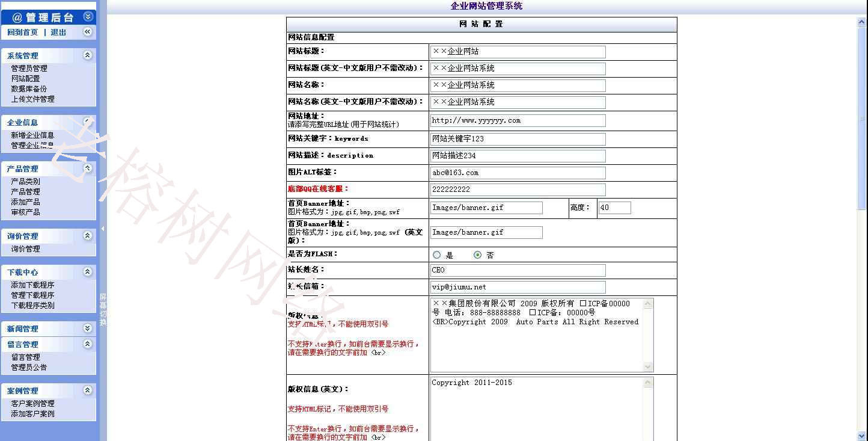Click the 屏幕切换 vertical label

point(103,310)
